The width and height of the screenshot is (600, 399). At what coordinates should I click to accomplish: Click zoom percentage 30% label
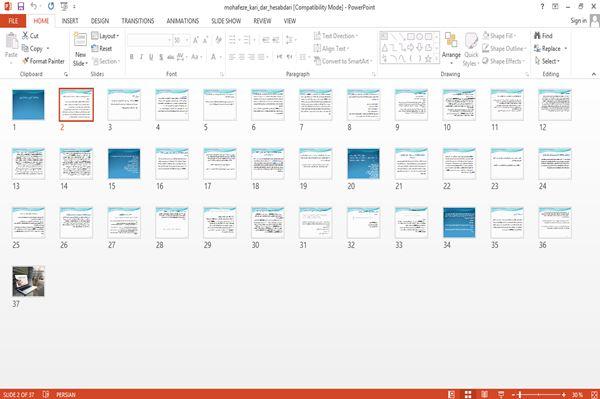point(577,394)
